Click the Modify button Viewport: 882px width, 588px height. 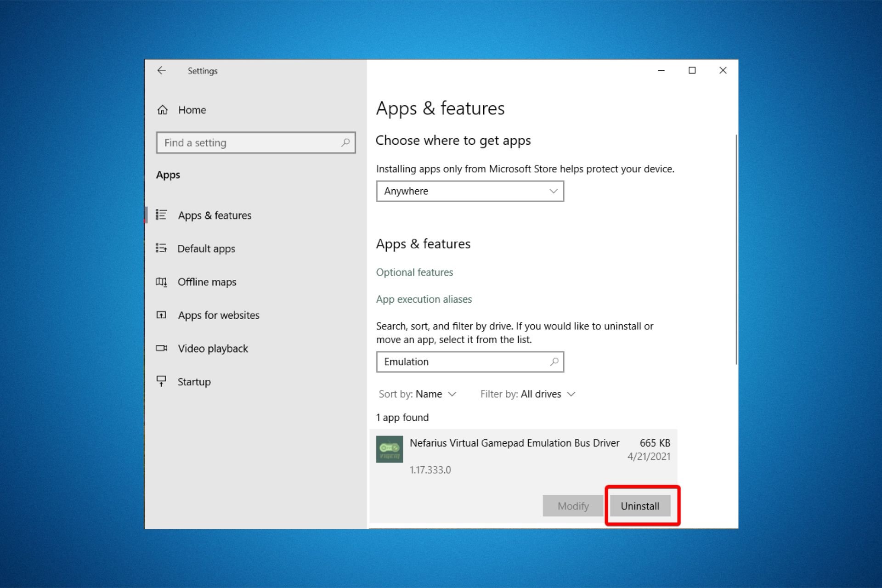573,506
